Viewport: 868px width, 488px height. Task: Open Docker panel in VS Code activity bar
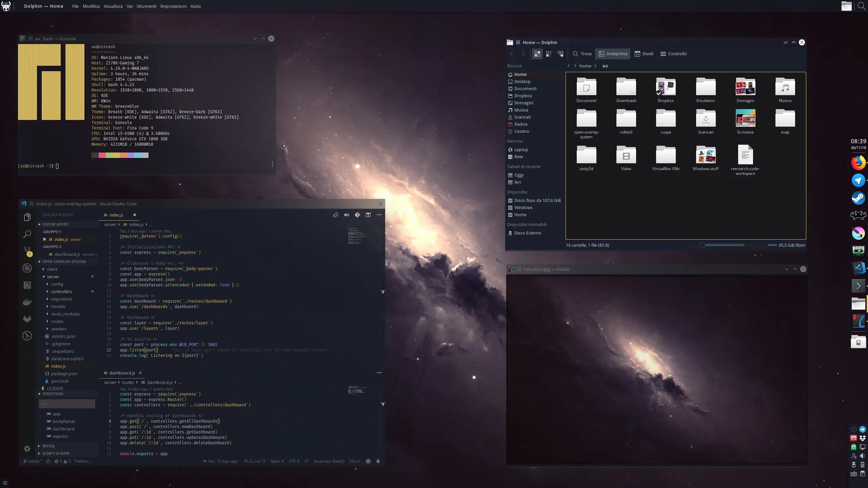(27, 302)
